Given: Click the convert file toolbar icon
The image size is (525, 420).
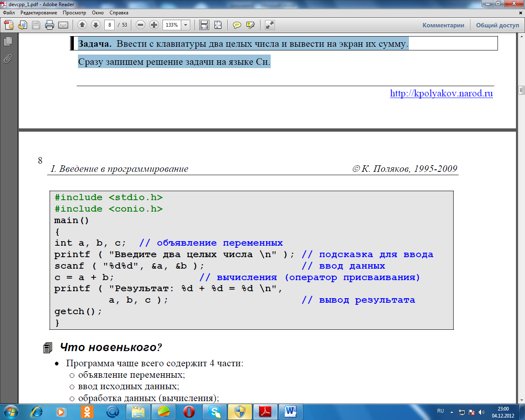Looking at the screenshot, I should [x=23, y=25].
